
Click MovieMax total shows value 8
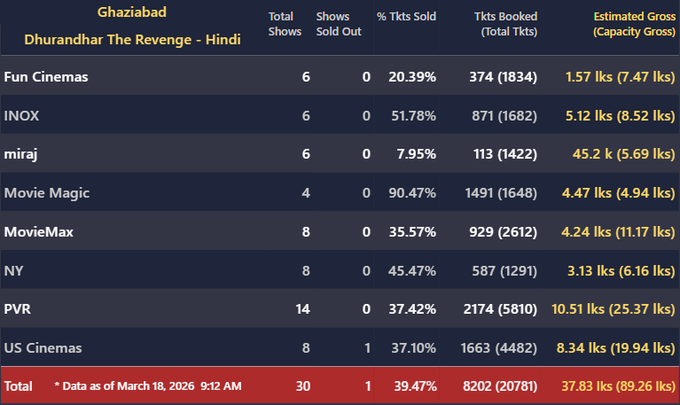[x=306, y=232]
